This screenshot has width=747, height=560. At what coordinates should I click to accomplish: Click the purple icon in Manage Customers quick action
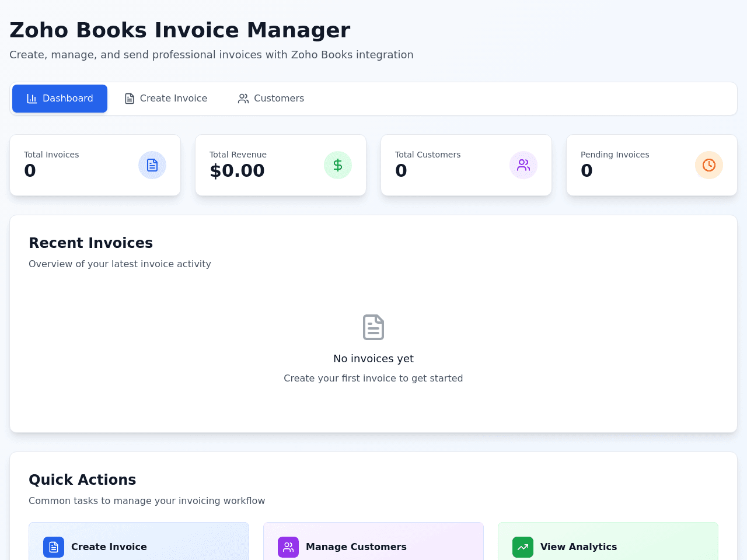point(288,547)
